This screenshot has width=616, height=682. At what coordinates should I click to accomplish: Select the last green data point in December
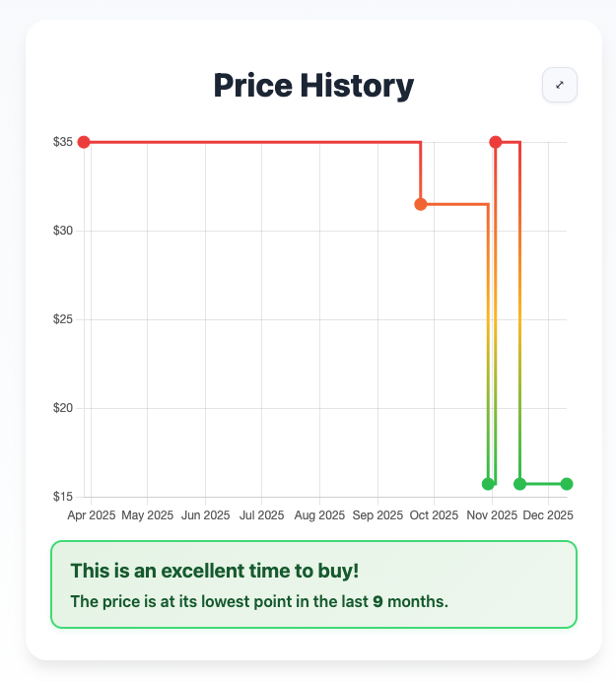pyautogui.click(x=567, y=484)
